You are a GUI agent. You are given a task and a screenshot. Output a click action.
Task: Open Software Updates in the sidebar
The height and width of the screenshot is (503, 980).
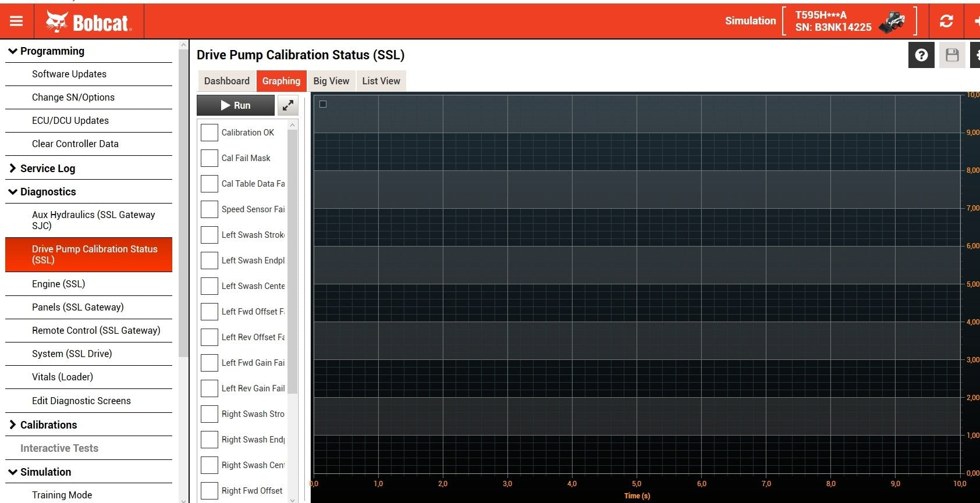click(x=69, y=74)
